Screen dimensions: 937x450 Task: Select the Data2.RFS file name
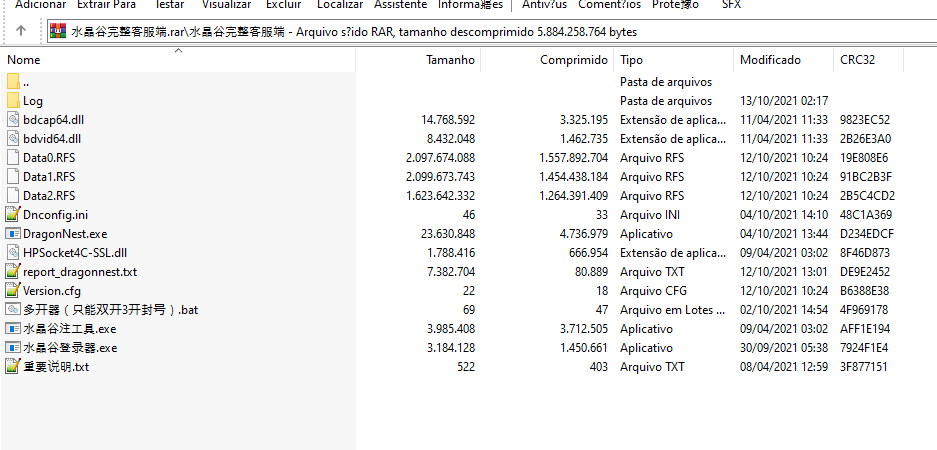49,196
